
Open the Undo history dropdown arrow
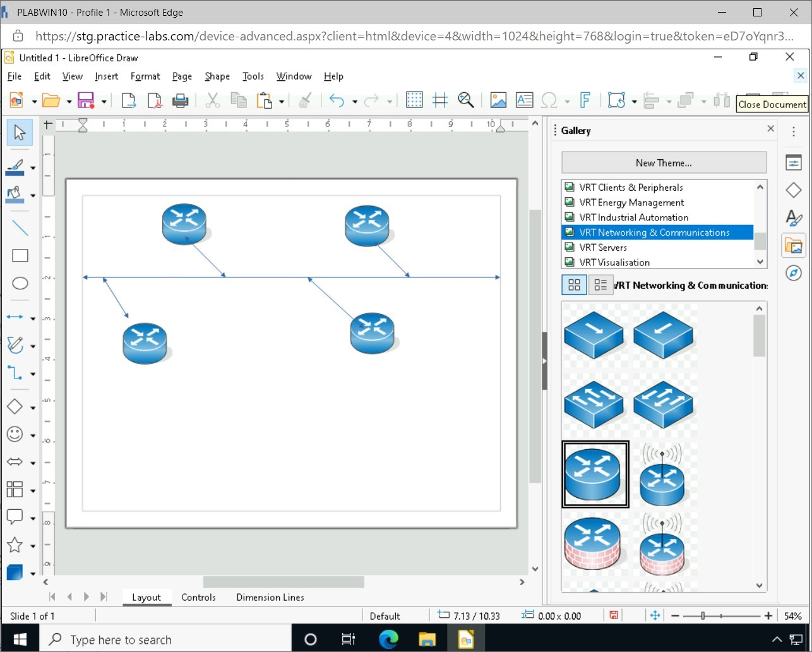click(355, 101)
